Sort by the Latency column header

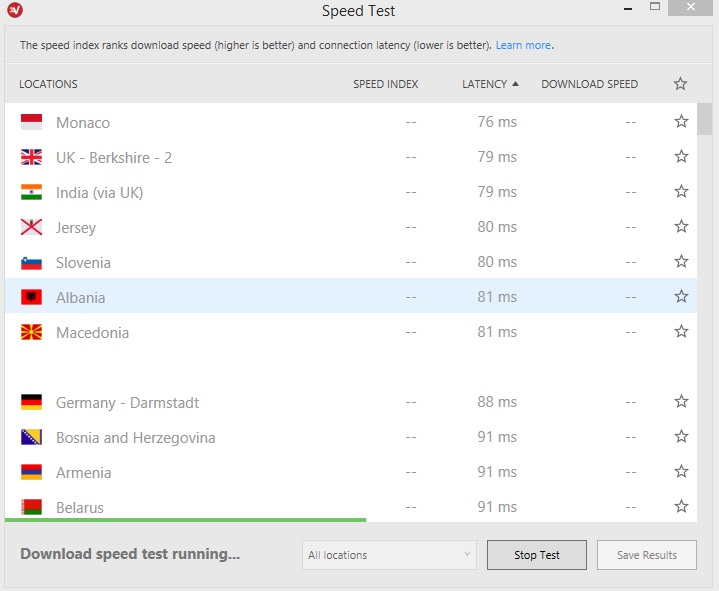click(490, 84)
